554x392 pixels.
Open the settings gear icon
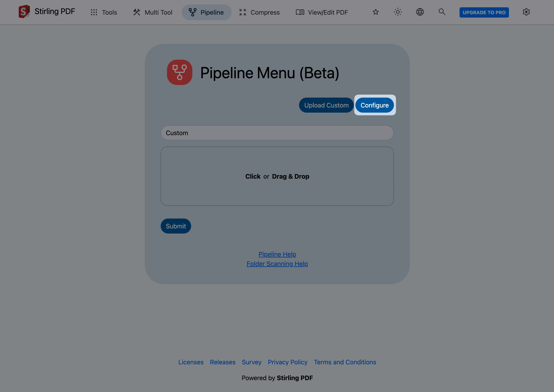click(x=526, y=12)
